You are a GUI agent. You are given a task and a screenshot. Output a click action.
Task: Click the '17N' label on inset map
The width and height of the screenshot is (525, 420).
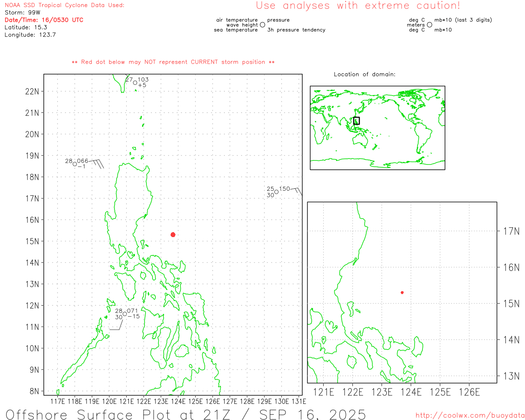point(511,231)
